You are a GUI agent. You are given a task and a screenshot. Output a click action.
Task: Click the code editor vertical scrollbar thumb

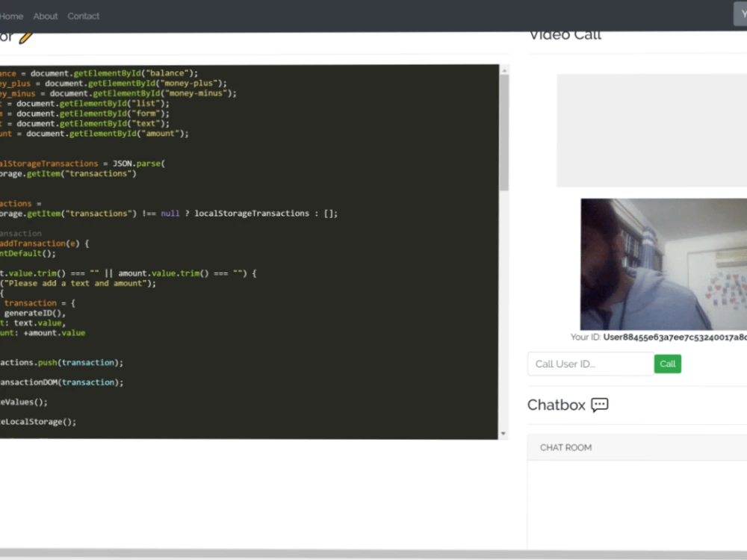point(504,132)
